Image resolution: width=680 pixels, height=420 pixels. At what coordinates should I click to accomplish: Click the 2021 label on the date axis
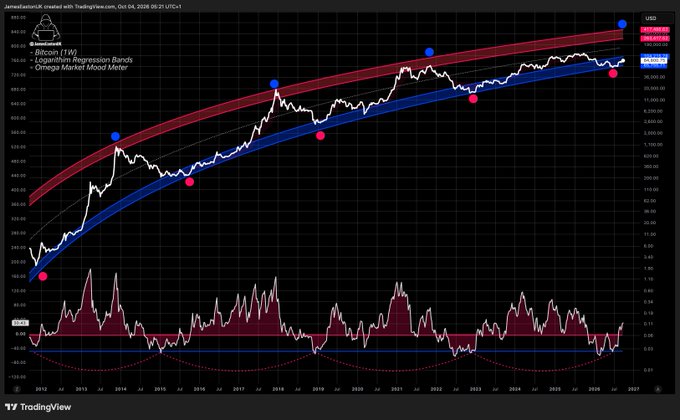[397, 389]
